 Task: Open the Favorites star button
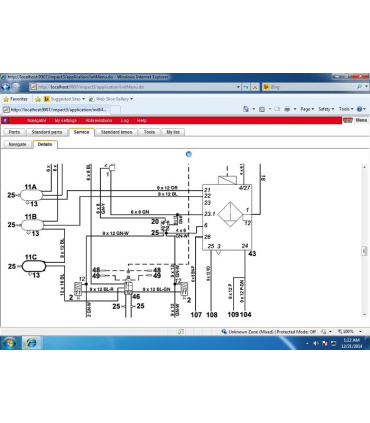15,99
